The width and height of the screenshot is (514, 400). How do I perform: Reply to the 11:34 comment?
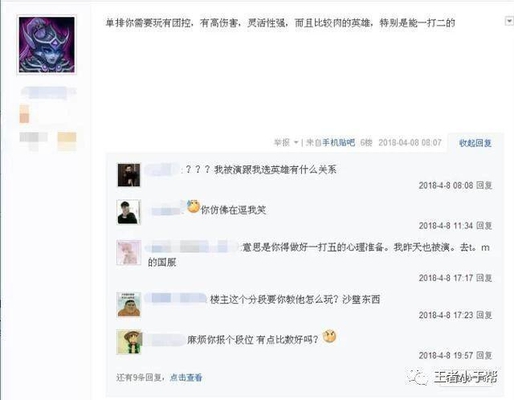[x=484, y=226]
